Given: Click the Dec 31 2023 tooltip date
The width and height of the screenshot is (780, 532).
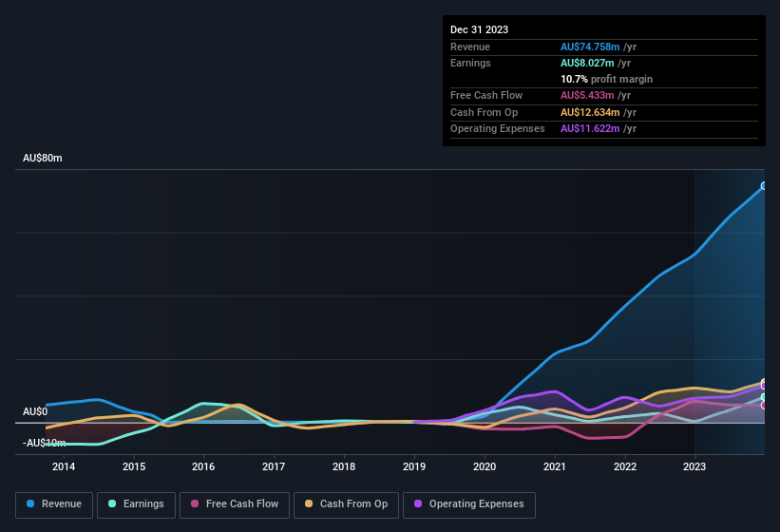Looking at the screenshot, I should pos(479,29).
